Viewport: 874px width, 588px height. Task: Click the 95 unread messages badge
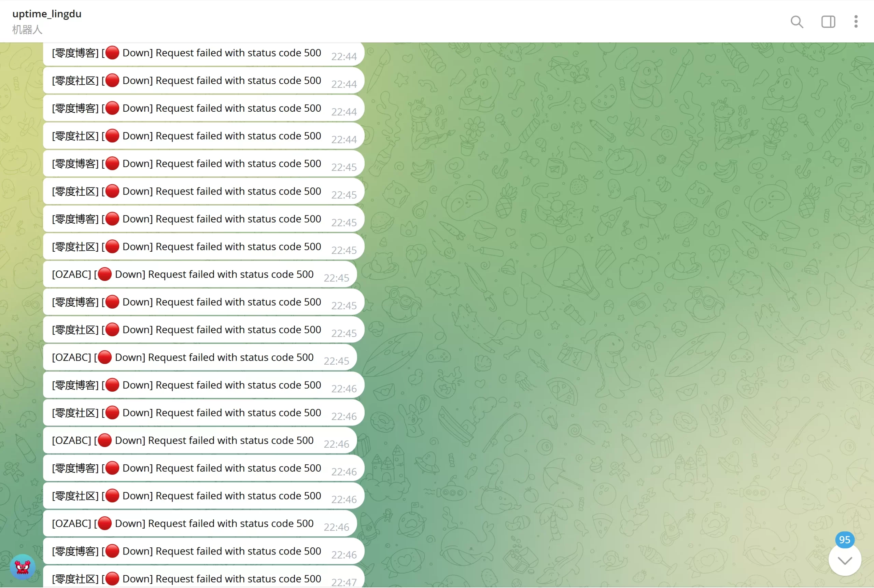(844, 540)
